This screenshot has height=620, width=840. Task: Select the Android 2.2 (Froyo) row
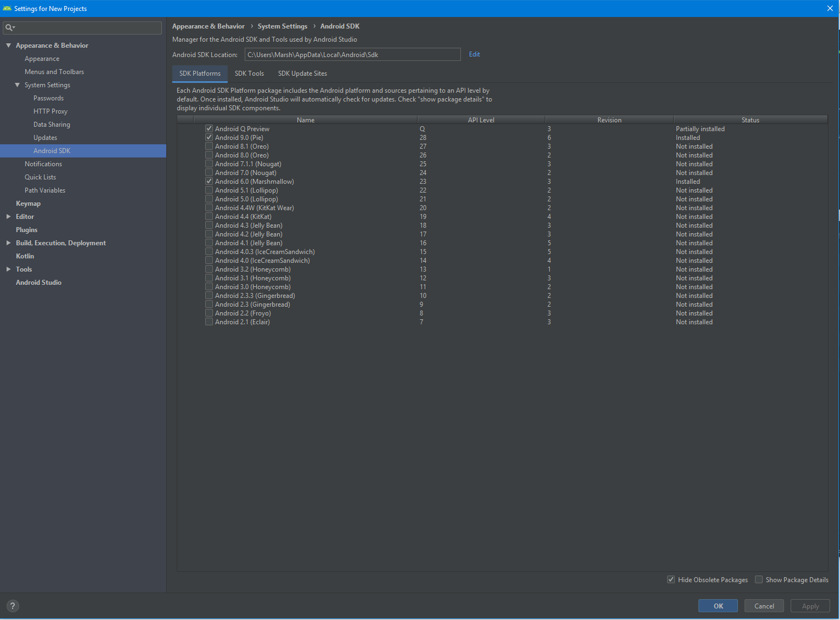502,313
